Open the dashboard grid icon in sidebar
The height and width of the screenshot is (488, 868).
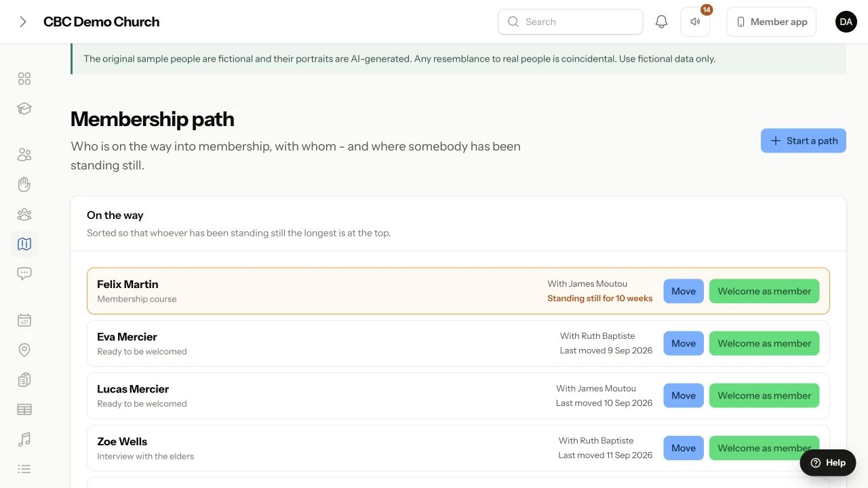24,79
